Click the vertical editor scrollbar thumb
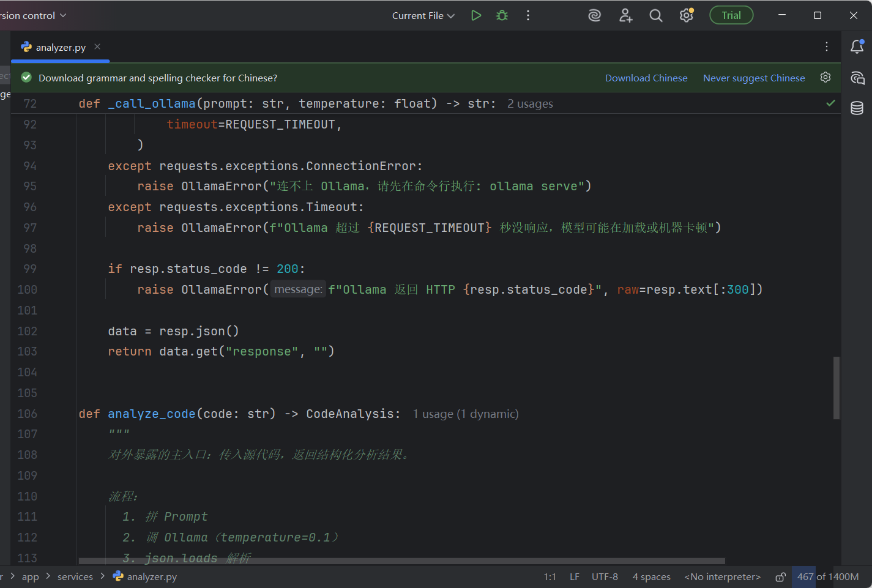872x588 pixels. tap(836, 388)
